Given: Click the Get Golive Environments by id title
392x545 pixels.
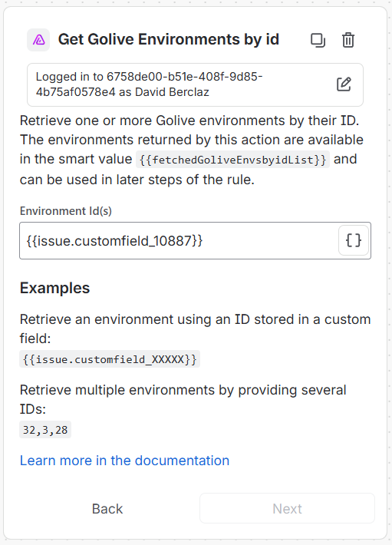Looking at the screenshot, I should (169, 39).
